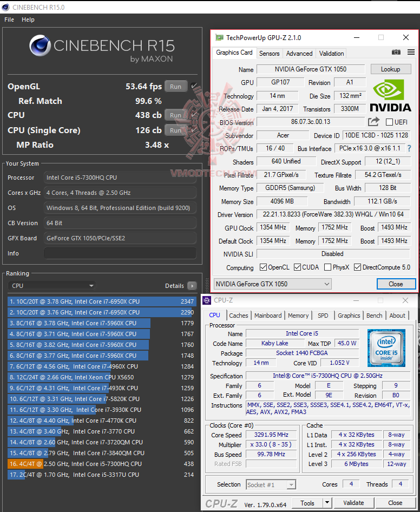Screen dimensions: 420x512
Task: Switch to the About tab in CPU-Z
Action: (x=397, y=316)
